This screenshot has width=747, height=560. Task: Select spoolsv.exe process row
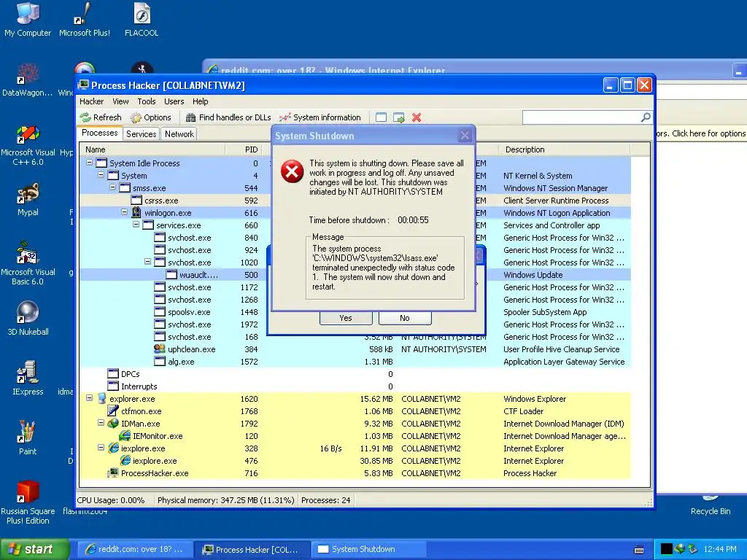pyautogui.click(x=355, y=312)
